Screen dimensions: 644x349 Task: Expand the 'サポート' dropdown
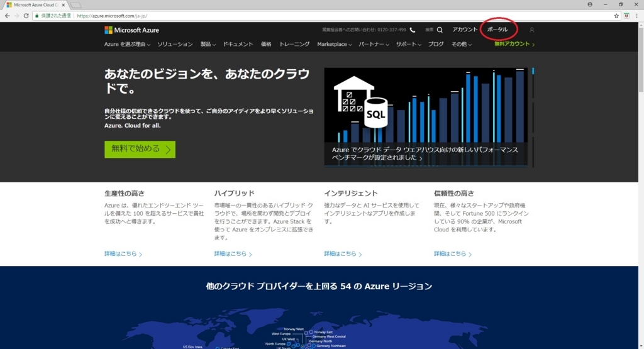coord(409,45)
